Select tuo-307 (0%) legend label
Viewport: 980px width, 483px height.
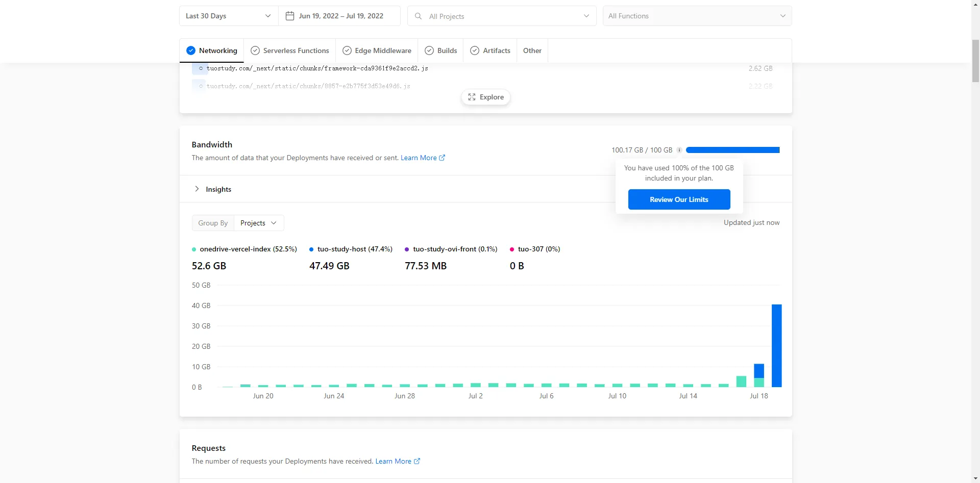click(x=539, y=249)
